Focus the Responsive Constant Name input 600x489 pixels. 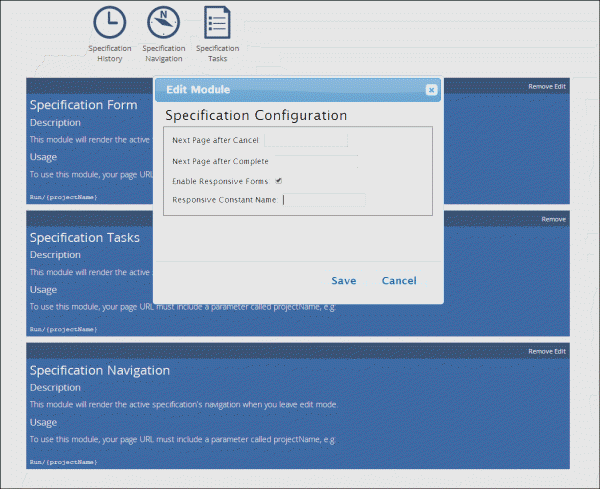(x=323, y=200)
